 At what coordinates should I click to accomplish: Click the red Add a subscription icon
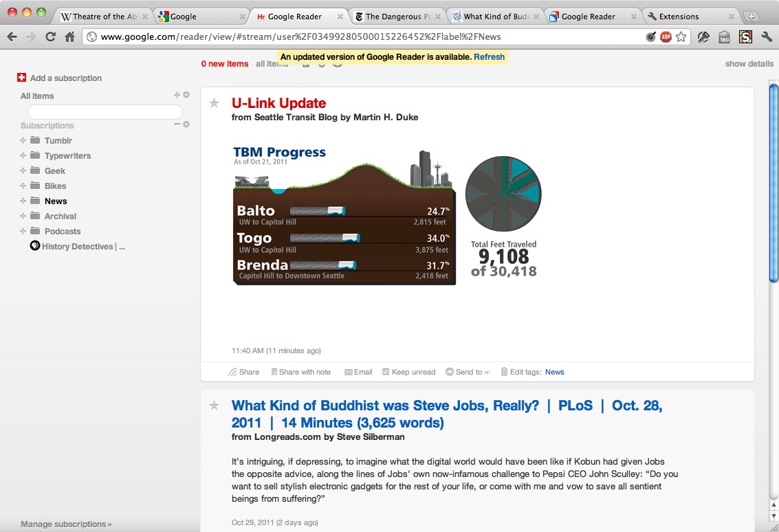(21, 78)
